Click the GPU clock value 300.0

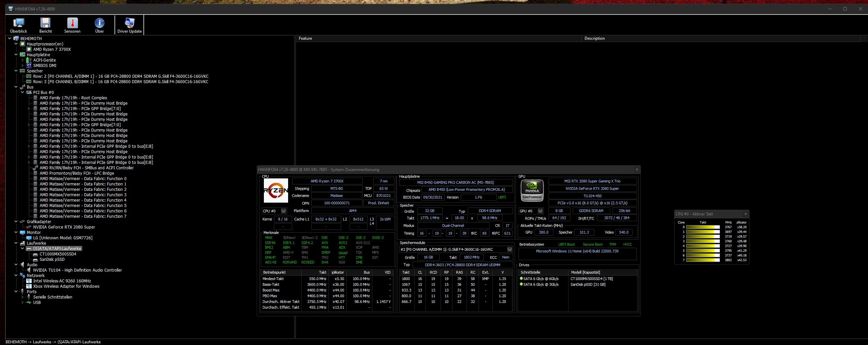544,233
